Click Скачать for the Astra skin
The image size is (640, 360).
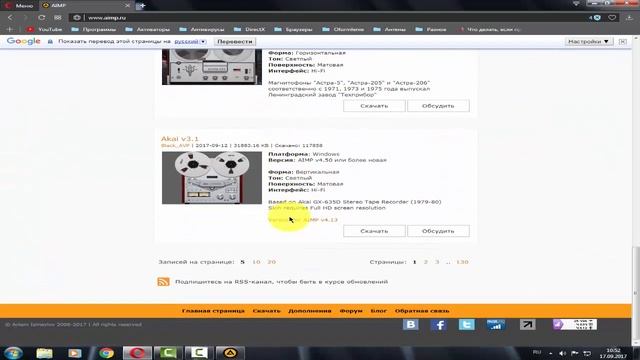374,106
